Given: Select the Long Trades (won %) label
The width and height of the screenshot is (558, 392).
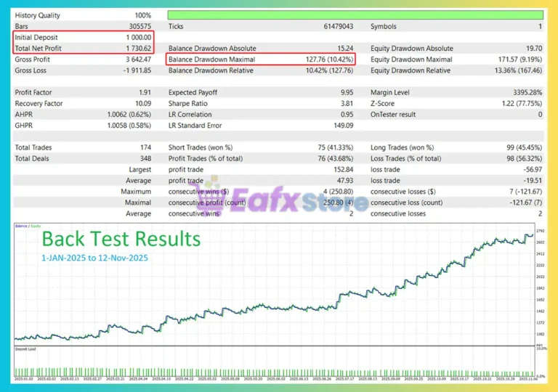Looking at the screenshot, I should (x=402, y=147).
